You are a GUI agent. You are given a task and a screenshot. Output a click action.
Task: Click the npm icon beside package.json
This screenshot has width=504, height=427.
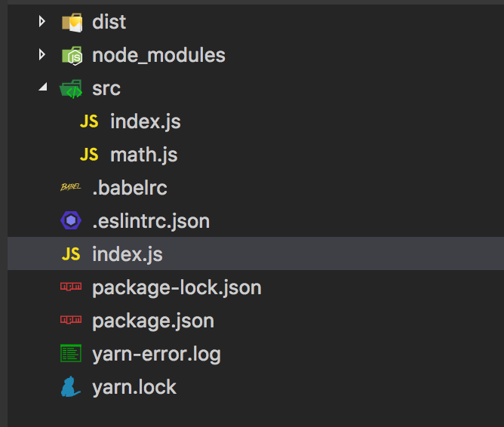pos(71,320)
